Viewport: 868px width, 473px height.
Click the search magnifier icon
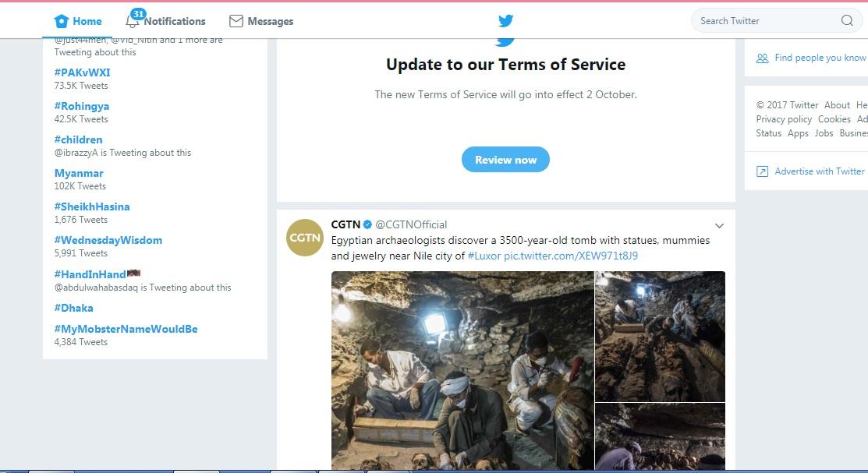(x=847, y=21)
